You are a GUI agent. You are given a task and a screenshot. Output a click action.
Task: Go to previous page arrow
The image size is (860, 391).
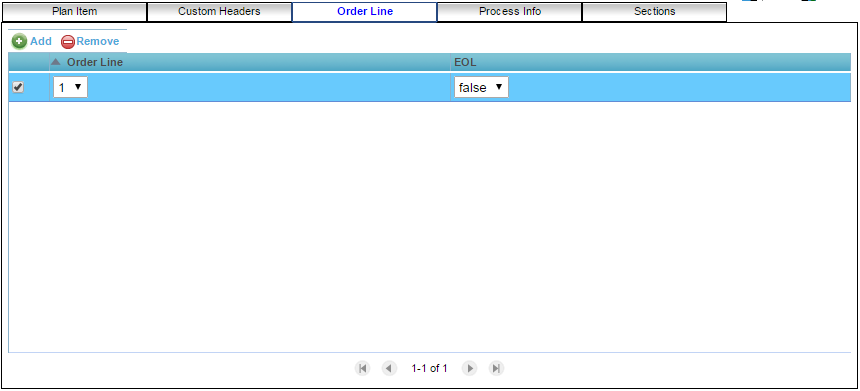tap(389, 369)
